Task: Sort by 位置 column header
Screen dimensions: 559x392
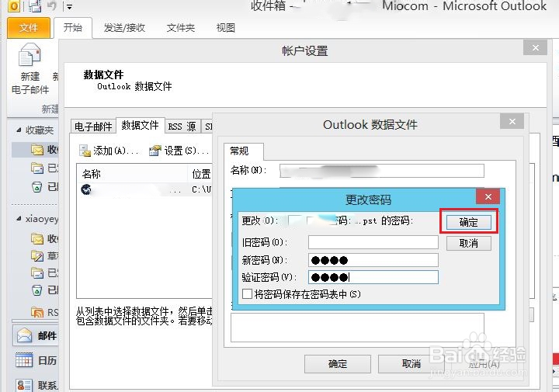Action: tap(200, 174)
